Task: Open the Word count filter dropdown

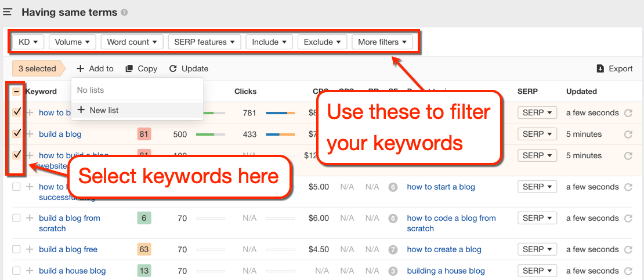Action: click(132, 42)
